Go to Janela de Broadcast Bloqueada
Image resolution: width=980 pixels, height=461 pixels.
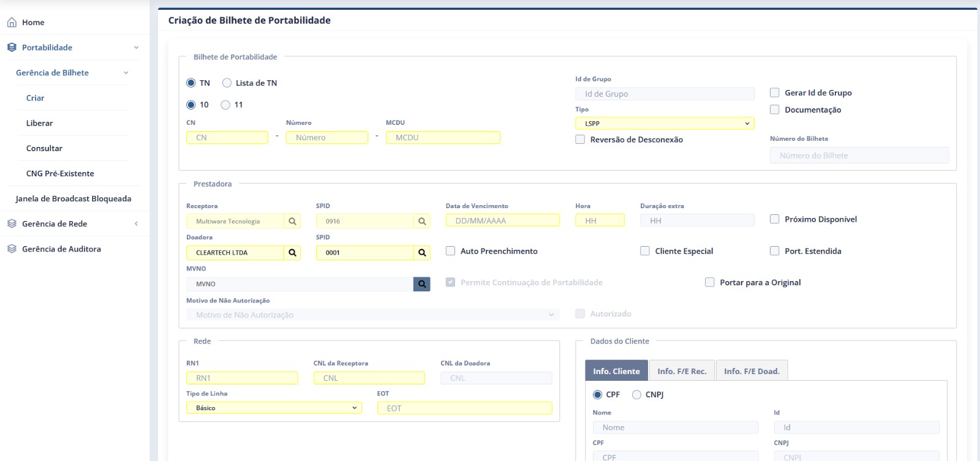[73, 198]
